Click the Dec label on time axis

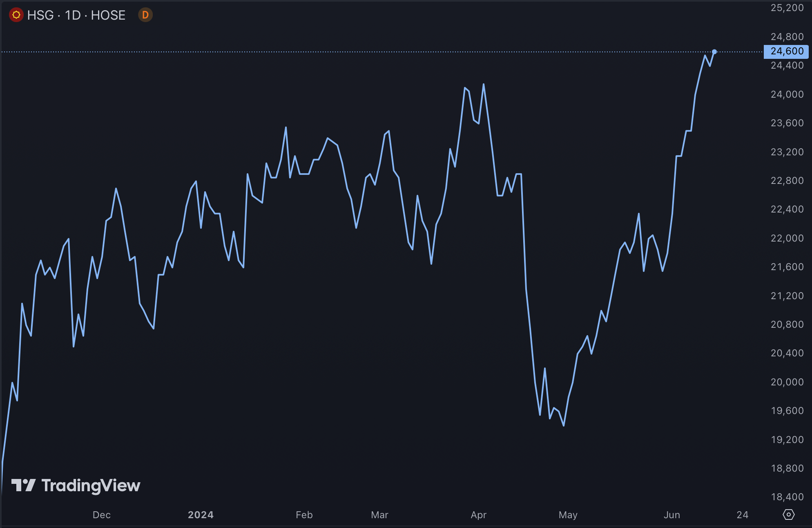click(x=102, y=515)
